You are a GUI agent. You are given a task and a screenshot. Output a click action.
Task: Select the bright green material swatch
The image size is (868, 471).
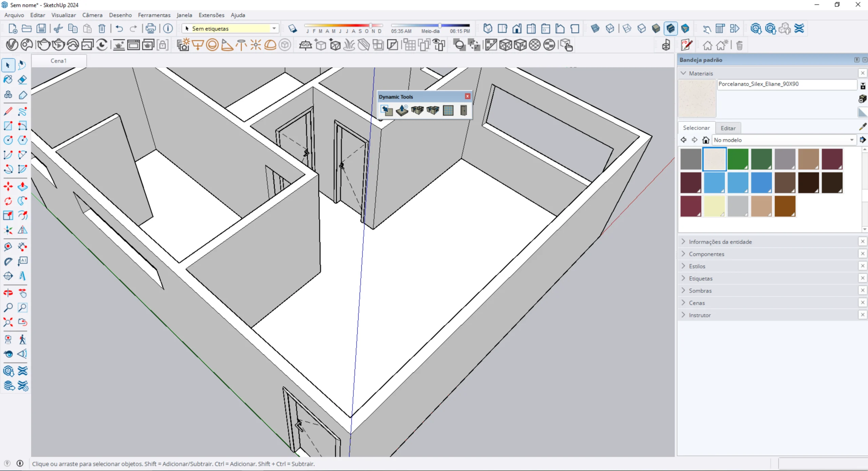[x=738, y=159]
